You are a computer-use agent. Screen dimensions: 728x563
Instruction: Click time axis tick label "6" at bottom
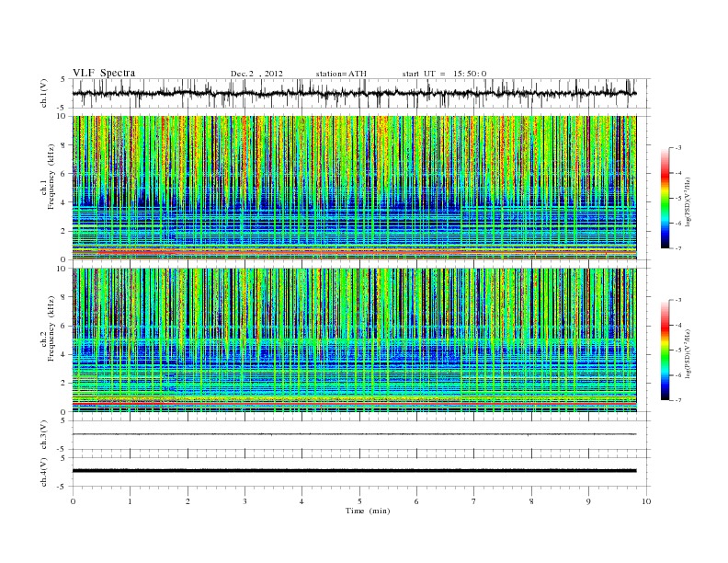[x=416, y=501]
